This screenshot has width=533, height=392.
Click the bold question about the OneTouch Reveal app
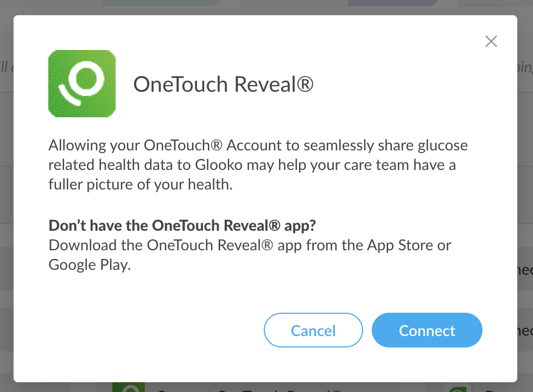182,225
